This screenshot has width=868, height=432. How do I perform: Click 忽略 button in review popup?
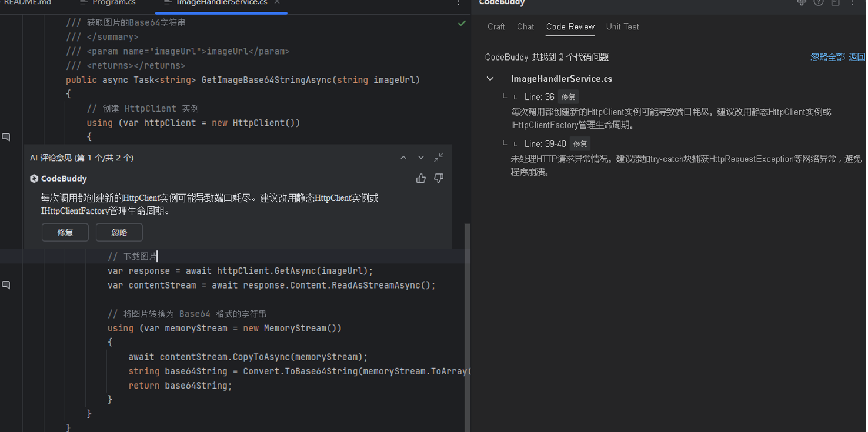pos(119,232)
